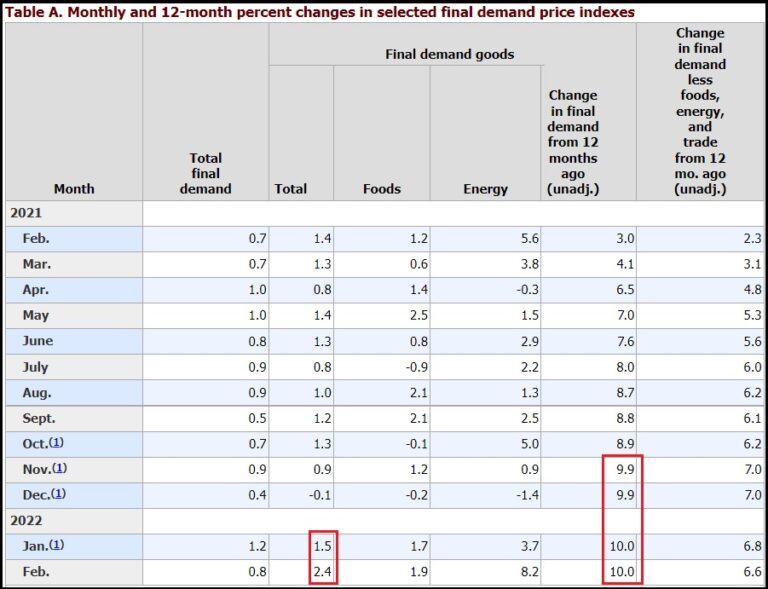Open footnote 1 link beside Jan.

tap(57, 545)
